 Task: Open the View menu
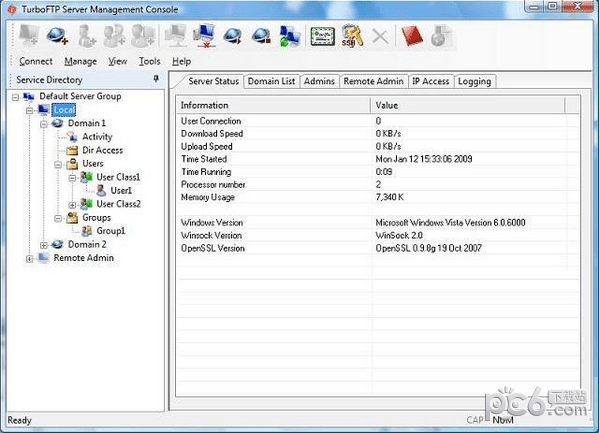[117, 61]
